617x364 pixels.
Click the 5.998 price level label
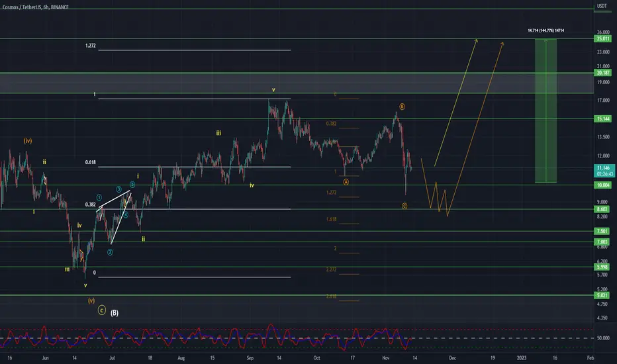602,267
